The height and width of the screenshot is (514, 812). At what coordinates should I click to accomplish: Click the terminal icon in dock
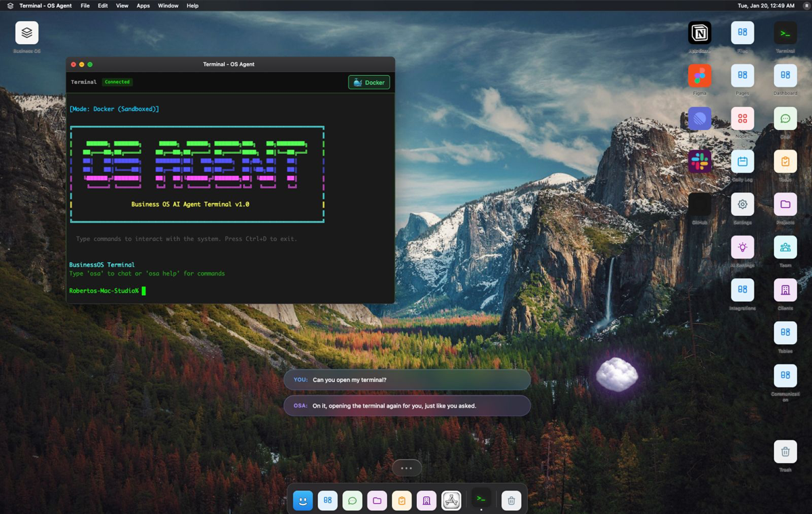pos(481,499)
